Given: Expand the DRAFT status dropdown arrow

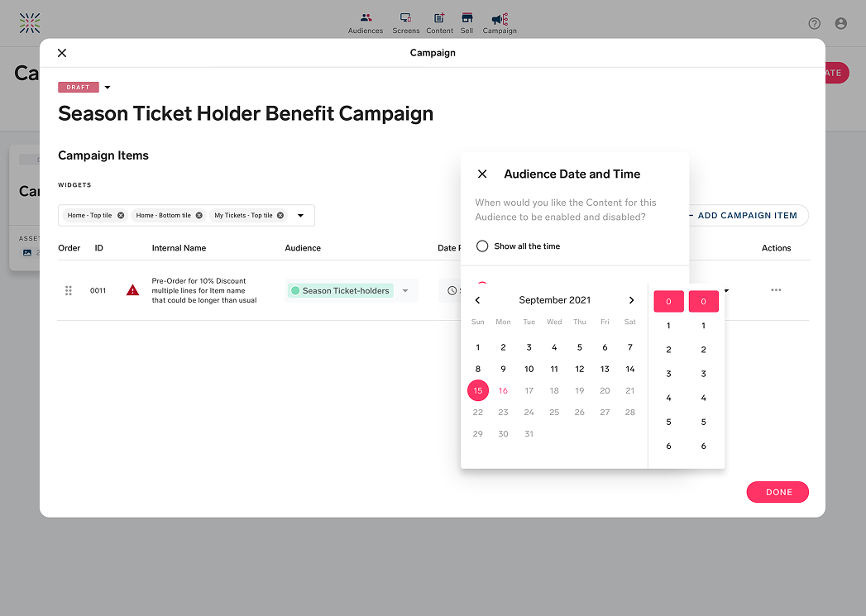Looking at the screenshot, I should coord(108,88).
